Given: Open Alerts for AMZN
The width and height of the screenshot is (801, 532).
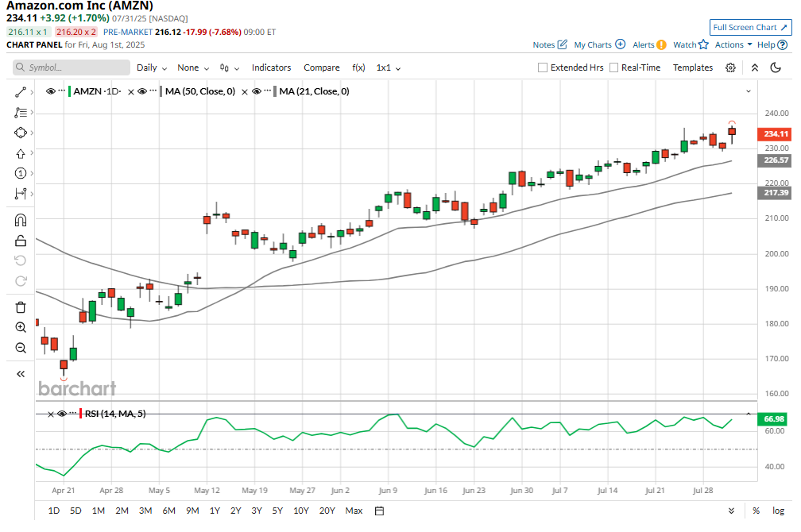Looking at the screenshot, I should tap(649, 44).
